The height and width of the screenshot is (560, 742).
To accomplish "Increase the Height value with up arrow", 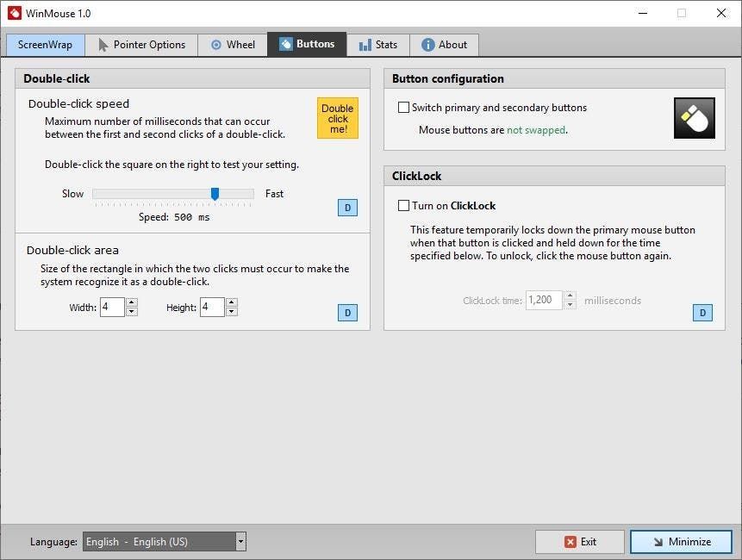I will click(x=232, y=302).
